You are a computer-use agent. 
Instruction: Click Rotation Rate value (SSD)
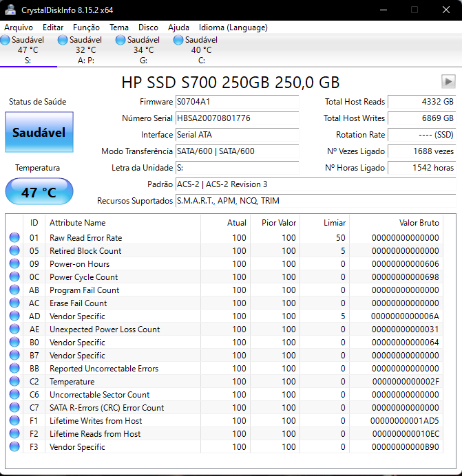click(422, 135)
